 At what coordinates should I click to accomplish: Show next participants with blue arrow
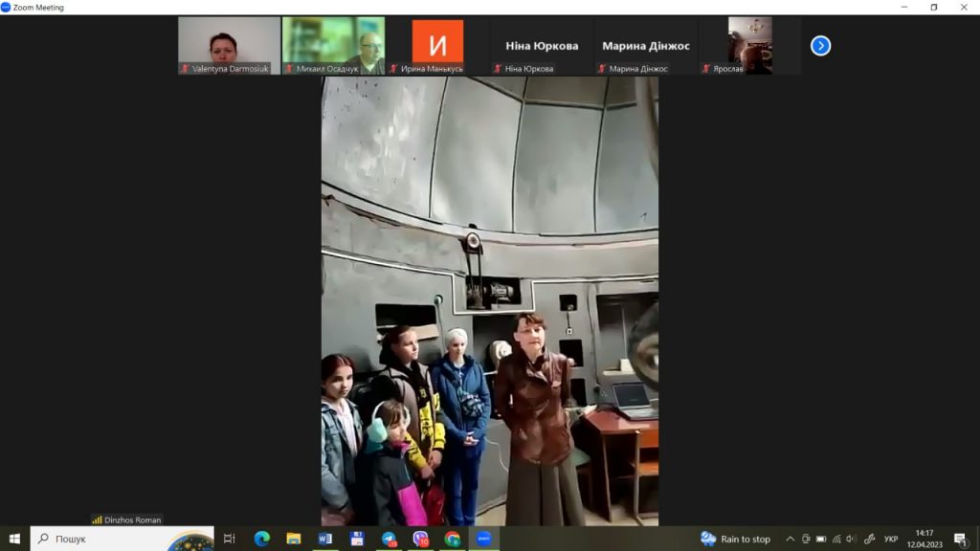tap(820, 46)
